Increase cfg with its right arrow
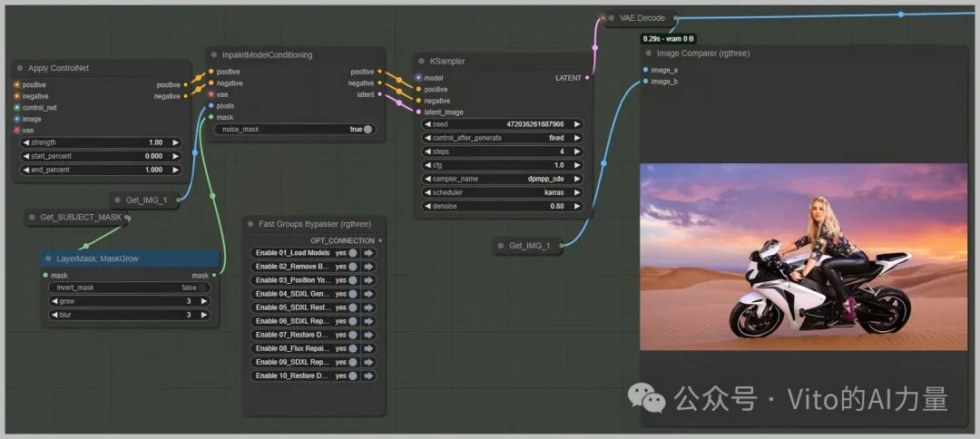This screenshot has height=439, width=980. 577,165
